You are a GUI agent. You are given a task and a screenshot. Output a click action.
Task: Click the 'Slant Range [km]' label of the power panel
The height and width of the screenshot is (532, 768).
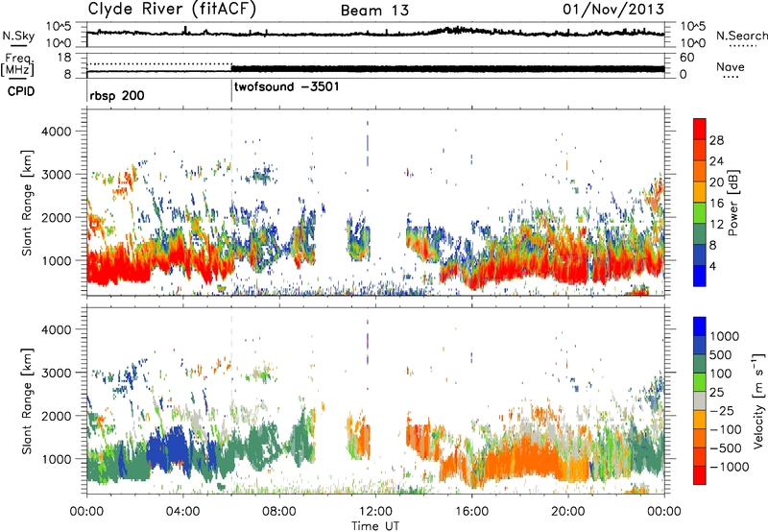27,203
